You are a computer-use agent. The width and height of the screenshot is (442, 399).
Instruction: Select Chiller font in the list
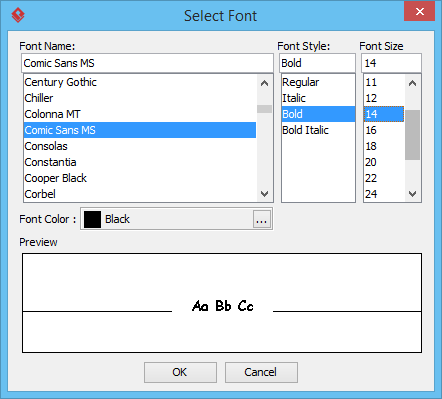[x=140, y=98]
